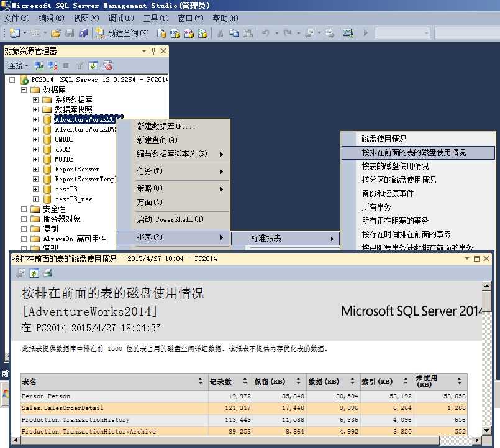Expand the AlwaysOn 高可用性 folder
The width and height of the screenshot is (500, 448).
pyautogui.click(x=24, y=239)
